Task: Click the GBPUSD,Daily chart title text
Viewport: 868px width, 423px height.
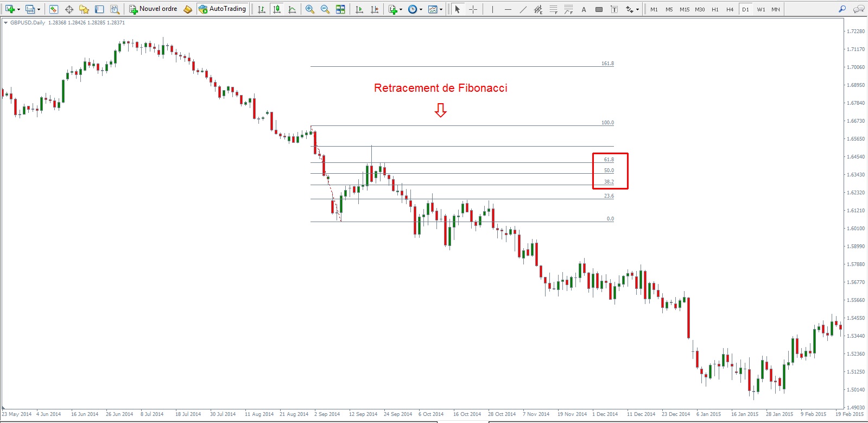Action: (28, 23)
